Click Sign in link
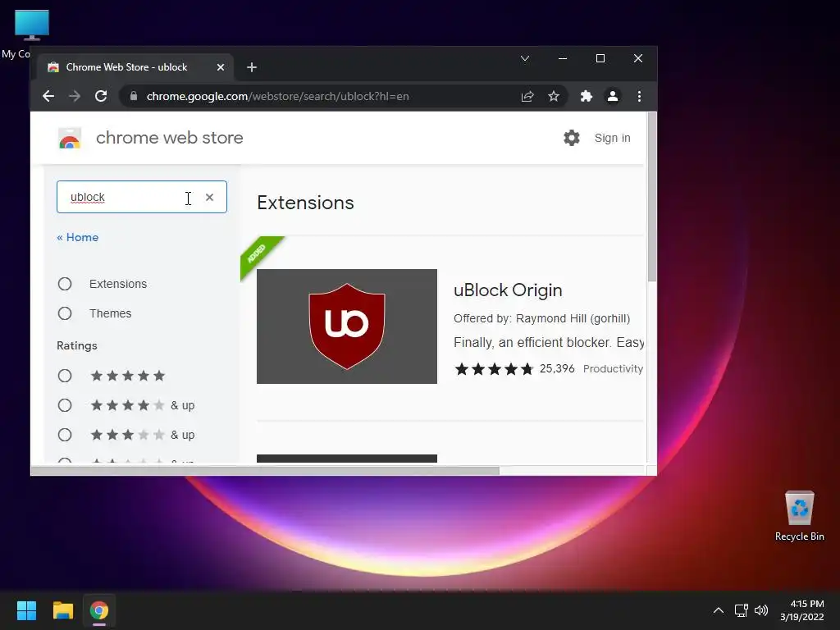Image resolution: width=840 pixels, height=630 pixels. point(612,138)
